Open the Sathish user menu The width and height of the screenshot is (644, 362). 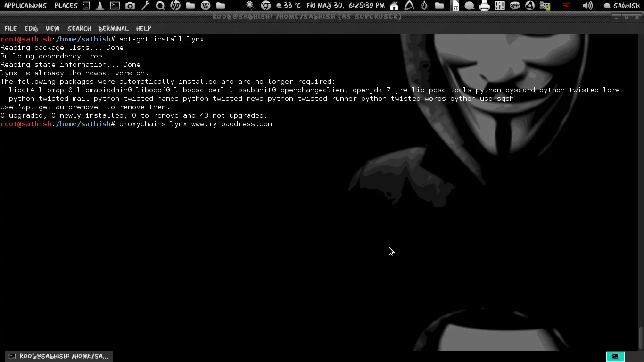coord(622,6)
